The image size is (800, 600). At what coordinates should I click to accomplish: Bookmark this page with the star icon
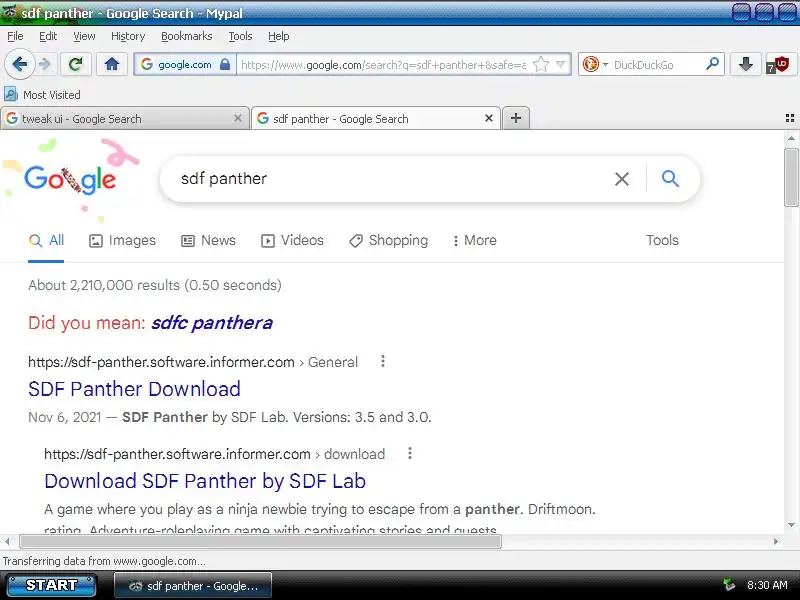point(541,64)
